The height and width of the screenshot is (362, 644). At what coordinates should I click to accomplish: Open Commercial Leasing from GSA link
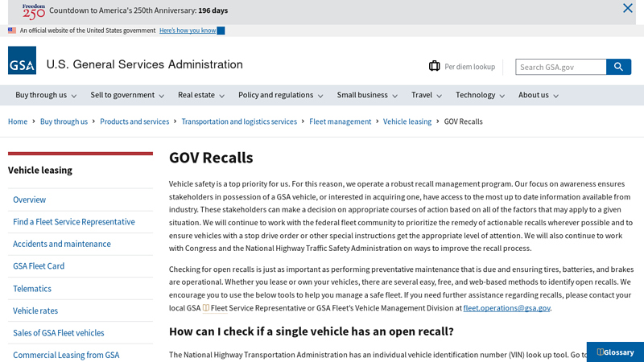(66, 355)
